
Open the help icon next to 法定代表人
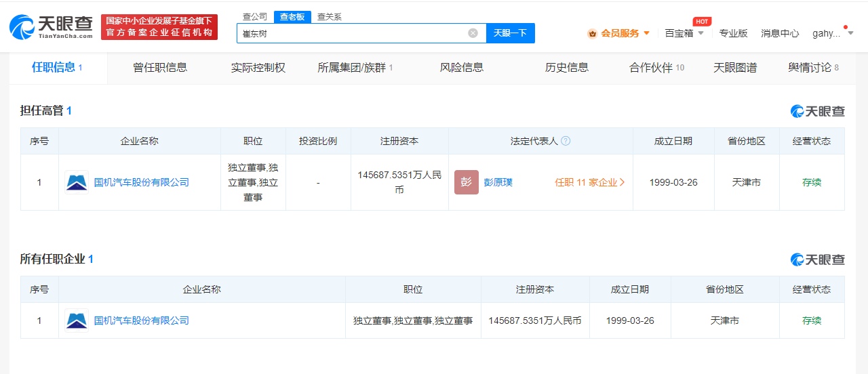tap(566, 141)
